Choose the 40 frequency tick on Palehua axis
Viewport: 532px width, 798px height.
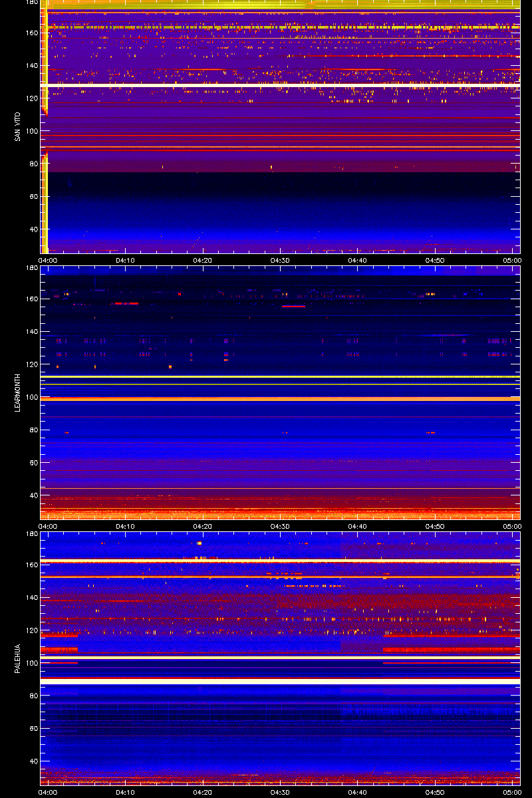34,761
